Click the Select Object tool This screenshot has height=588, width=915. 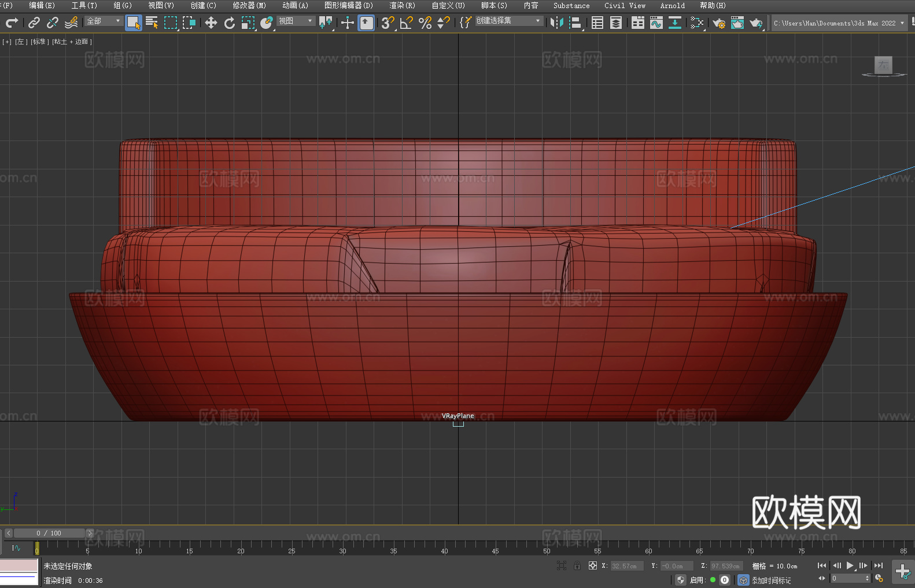[133, 23]
